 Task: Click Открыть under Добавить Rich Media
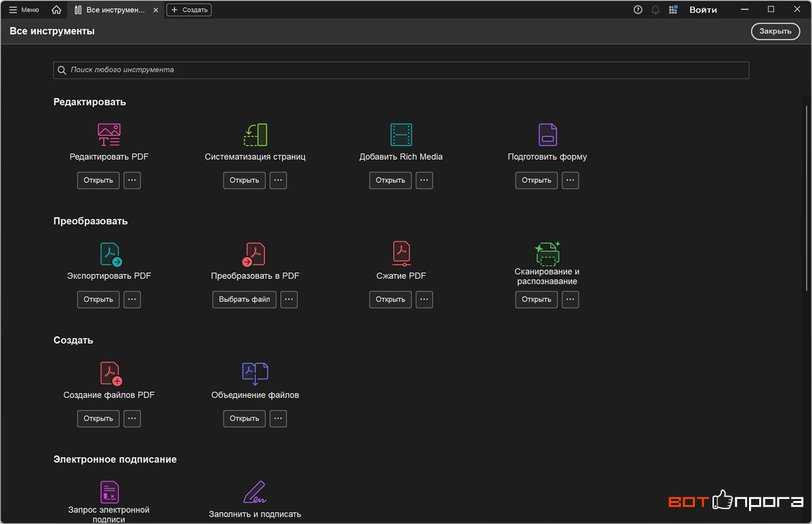tap(390, 180)
